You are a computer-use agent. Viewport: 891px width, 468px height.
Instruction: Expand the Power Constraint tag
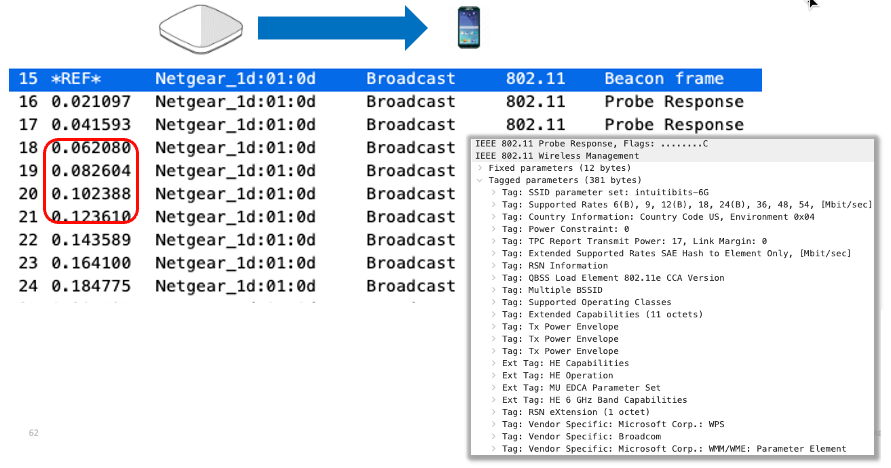(x=494, y=229)
